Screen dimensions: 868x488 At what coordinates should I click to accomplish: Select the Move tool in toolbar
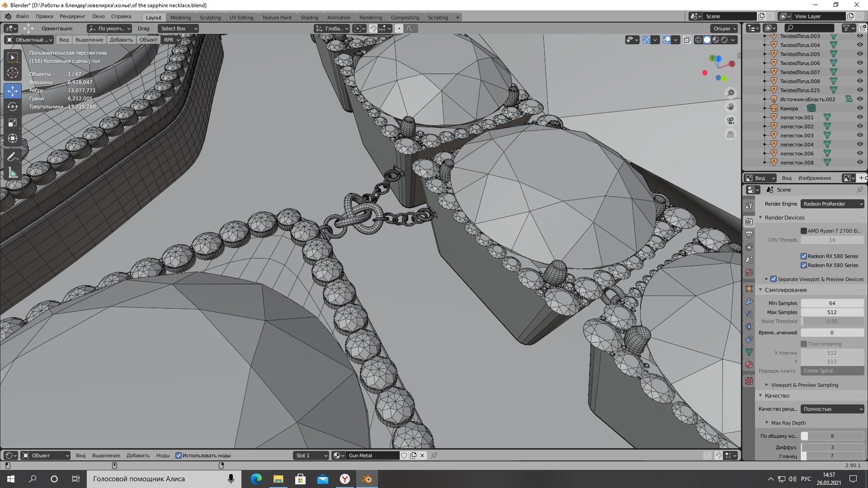13,91
